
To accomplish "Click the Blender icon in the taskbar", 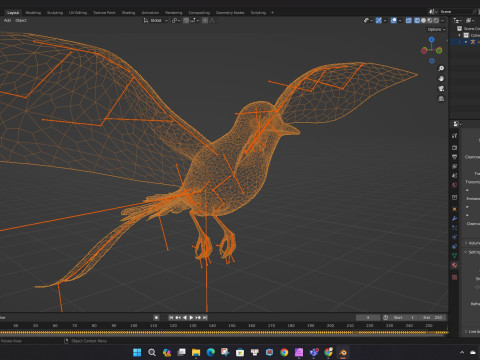I will (x=343, y=352).
